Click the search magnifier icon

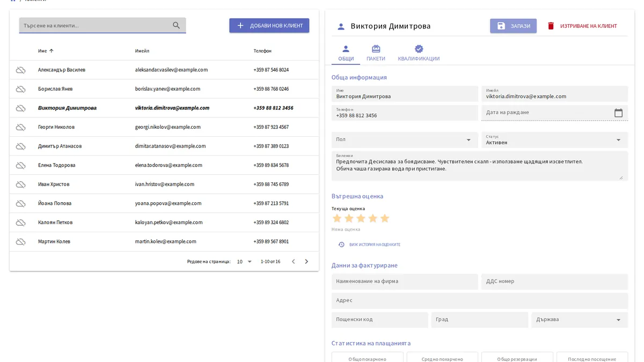[177, 25]
